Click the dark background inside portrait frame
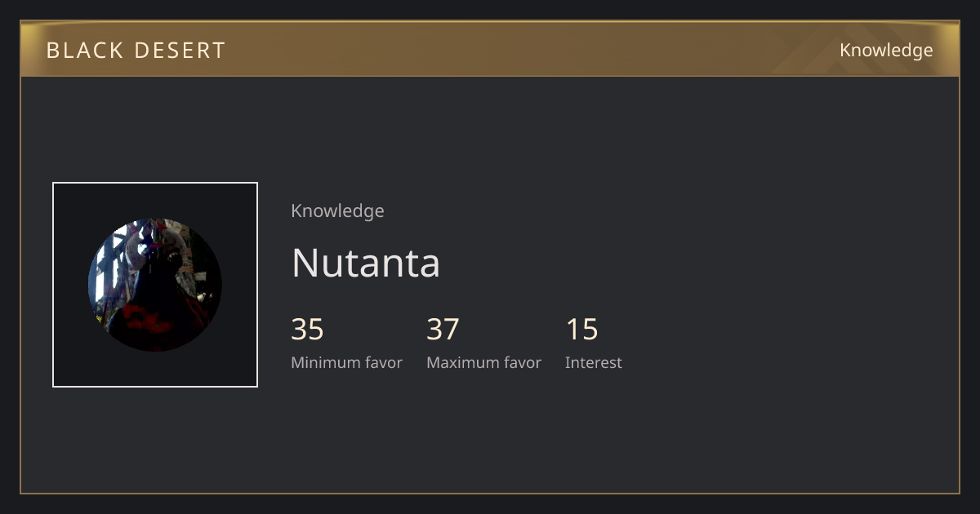Viewport: 980px width, 514px height. pyautogui.click(x=72, y=367)
